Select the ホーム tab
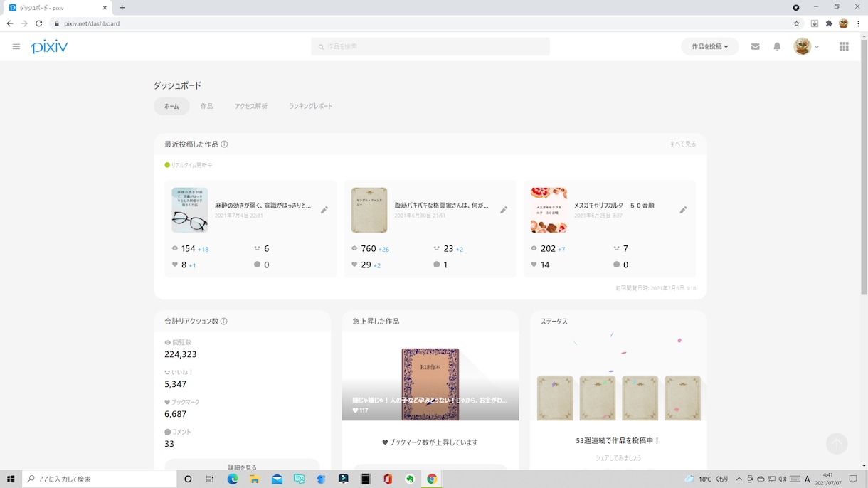The image size is (868, 488). [171, 106]
